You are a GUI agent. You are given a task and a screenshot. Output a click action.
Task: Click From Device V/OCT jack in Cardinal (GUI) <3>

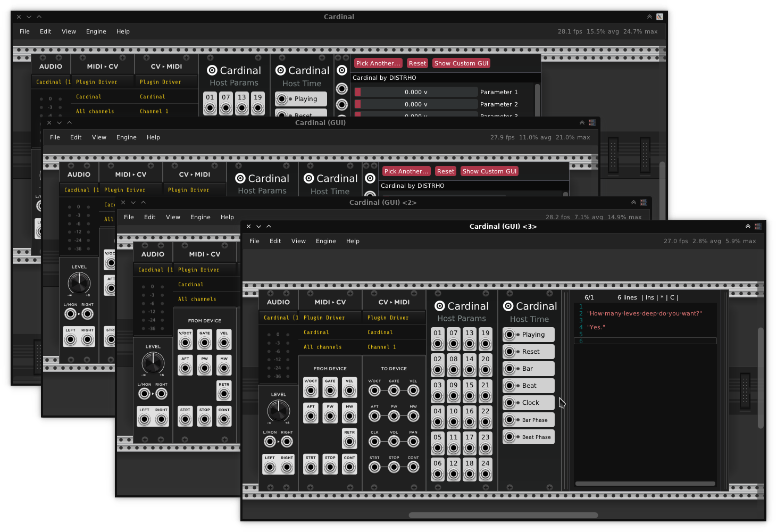311,391
